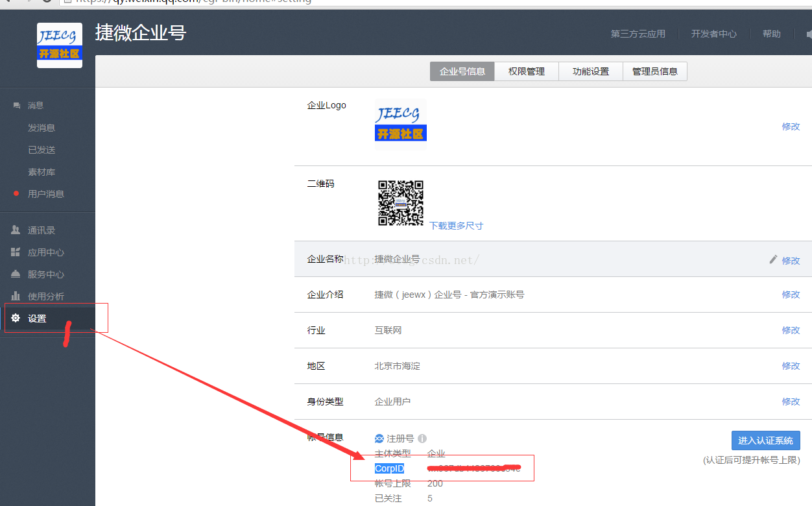Switch to the 权限管理 tab

[527, 71]
